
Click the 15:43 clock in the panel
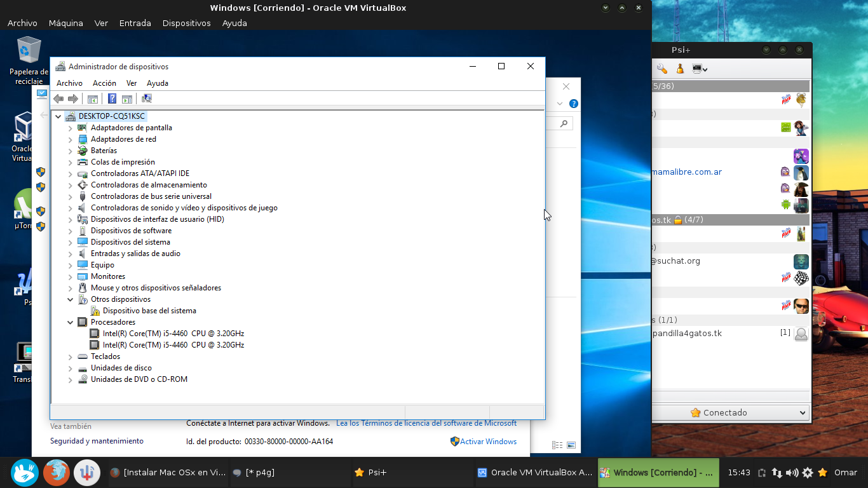click(738, 473)
